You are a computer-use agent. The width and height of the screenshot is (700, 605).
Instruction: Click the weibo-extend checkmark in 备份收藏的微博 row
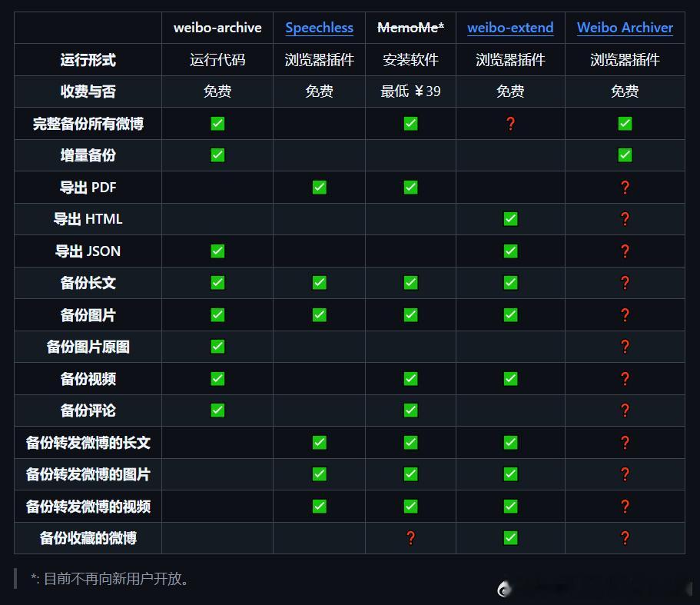(510, 538)
